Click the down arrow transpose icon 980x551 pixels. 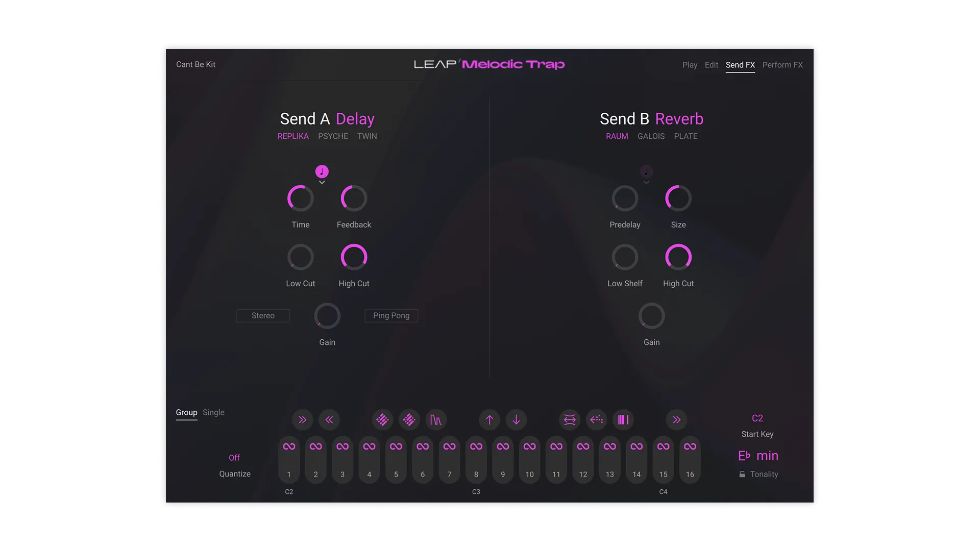pyautogui.click(x=516, y=420)
